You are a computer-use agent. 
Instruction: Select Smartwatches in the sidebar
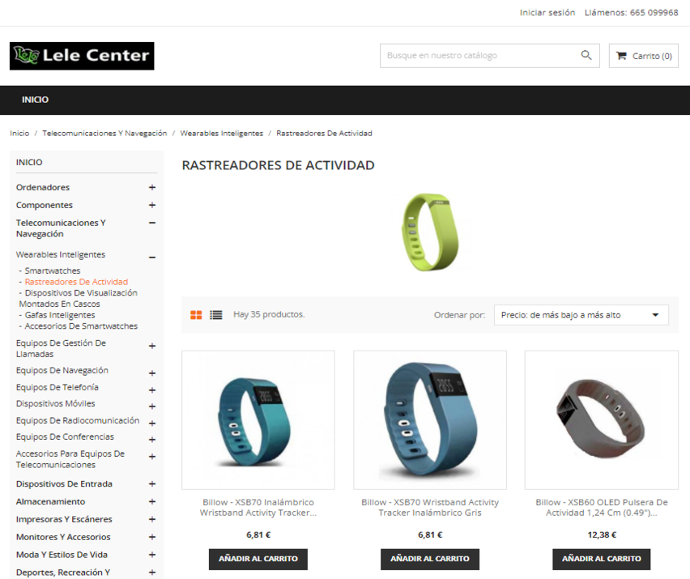pyautogui.click(x=52, y=271)
